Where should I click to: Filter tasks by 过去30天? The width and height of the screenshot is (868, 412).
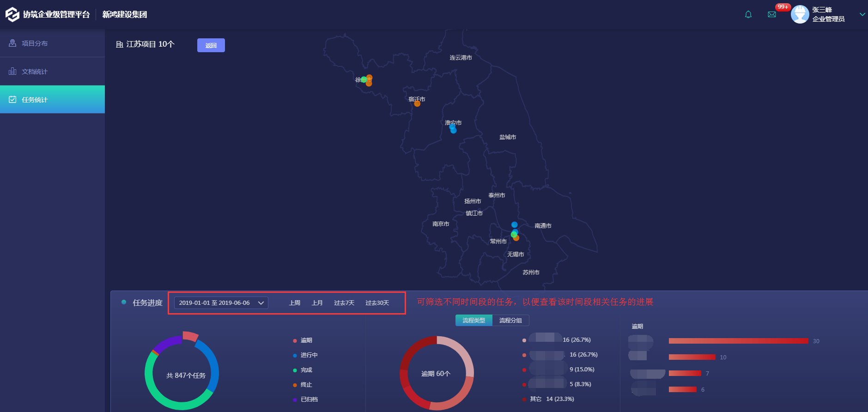(377, 303)
